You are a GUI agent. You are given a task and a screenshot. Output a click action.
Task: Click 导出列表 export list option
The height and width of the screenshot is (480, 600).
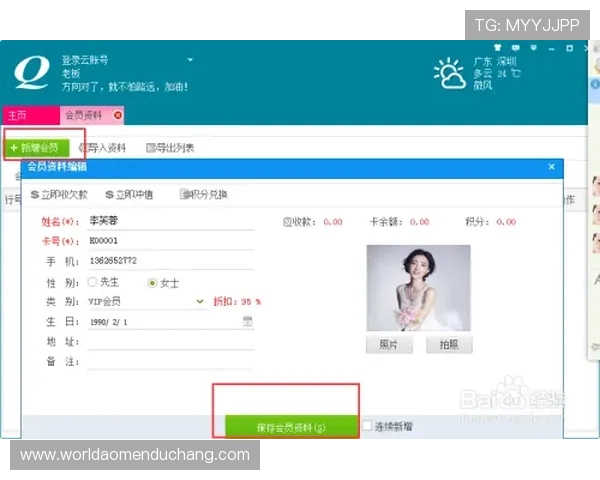[x=170, y=148]
